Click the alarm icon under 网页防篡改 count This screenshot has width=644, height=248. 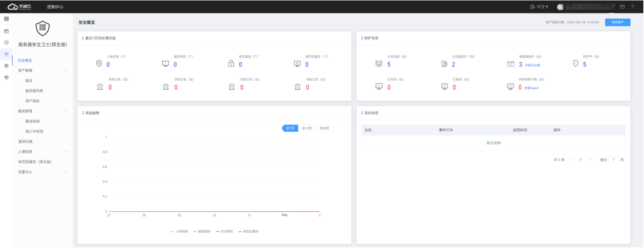coord(298,87)
